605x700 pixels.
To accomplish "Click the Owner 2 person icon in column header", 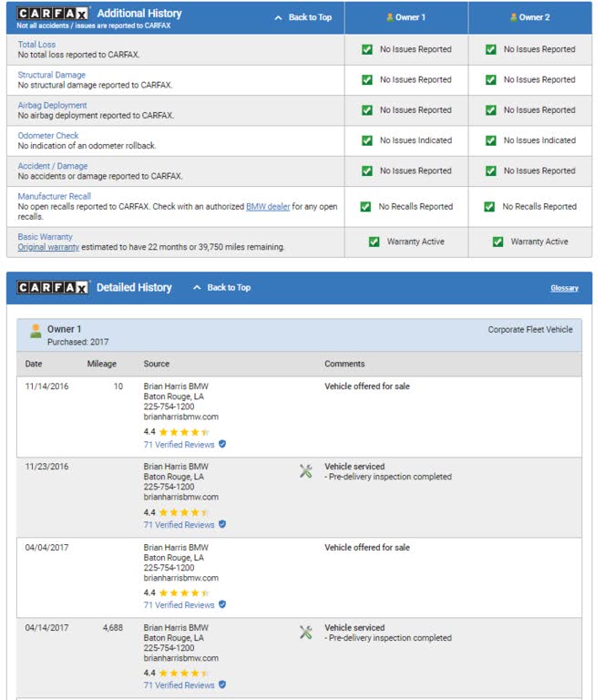I will [514, 17].
